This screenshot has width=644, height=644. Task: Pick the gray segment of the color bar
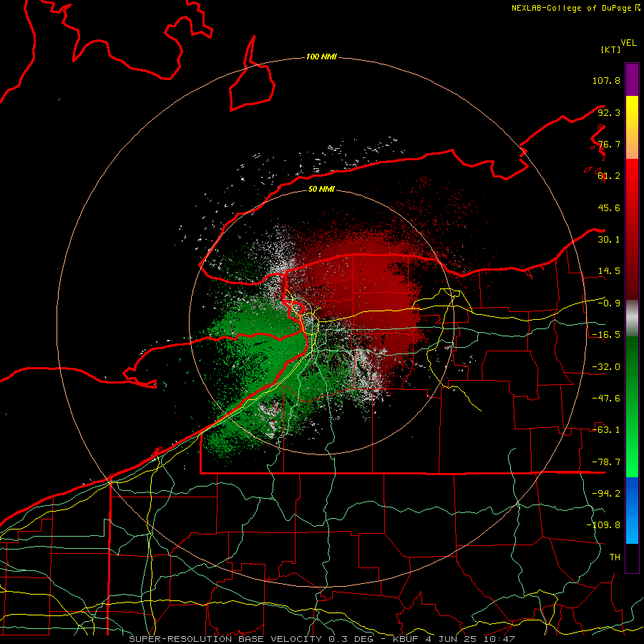click(632, 318)
